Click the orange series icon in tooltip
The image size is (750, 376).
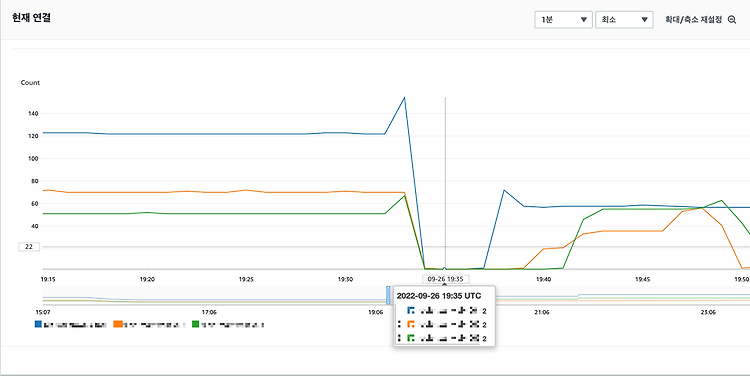[x=410, y=324]
